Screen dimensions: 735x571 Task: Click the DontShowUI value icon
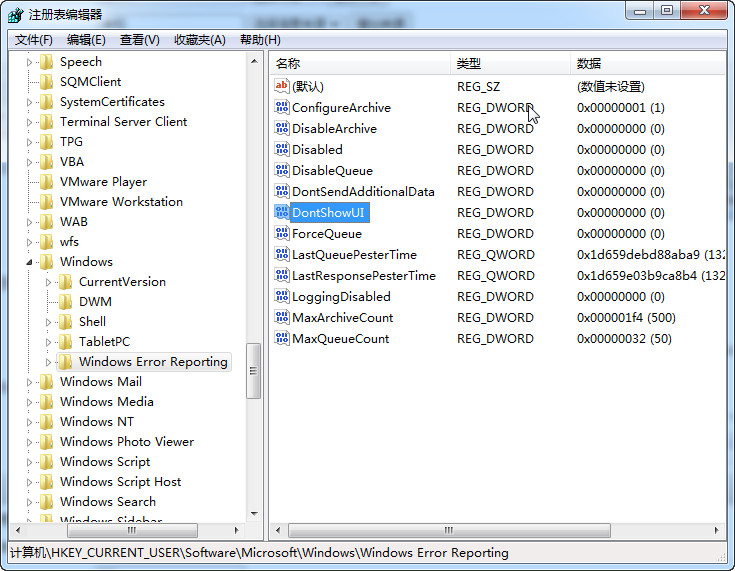(281, 212)
